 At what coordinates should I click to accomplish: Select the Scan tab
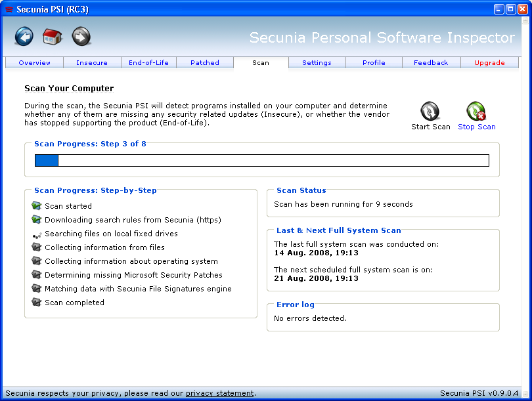(x=261, y=63)
